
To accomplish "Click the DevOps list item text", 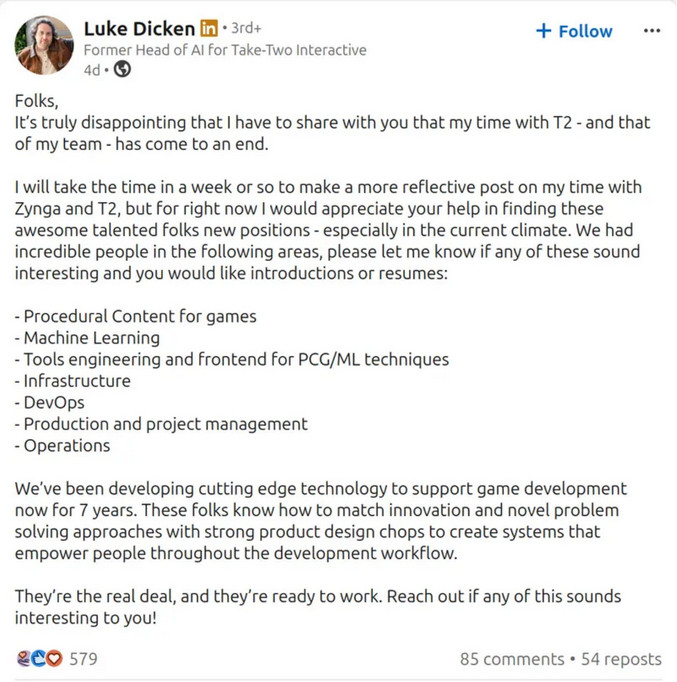I will pyautogui.click(x=61, y=402).
